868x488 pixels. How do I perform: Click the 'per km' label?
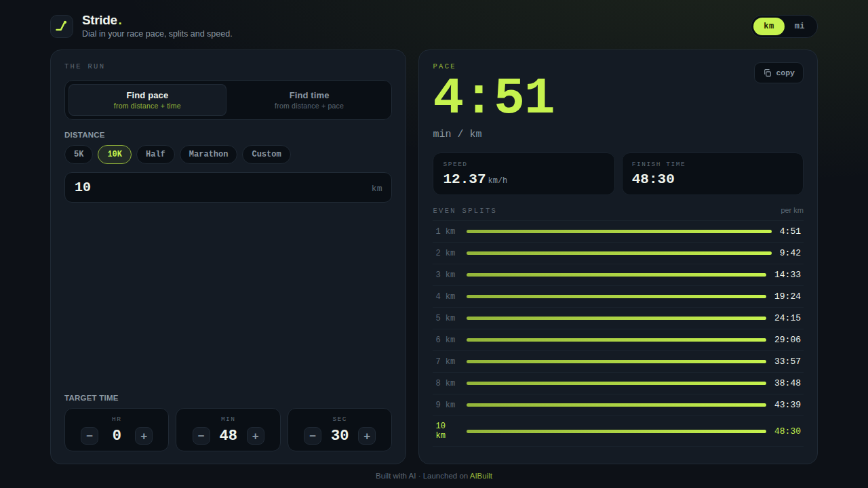(792, 210)
